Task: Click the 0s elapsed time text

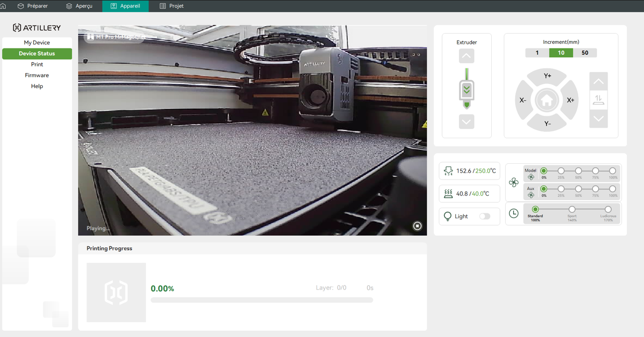Action: [370, 288]
